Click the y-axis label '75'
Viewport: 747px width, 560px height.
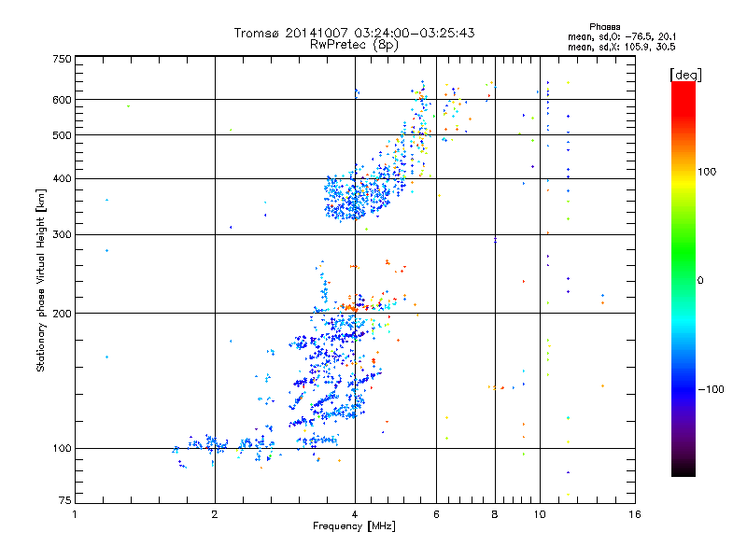(x=65, y=500)
